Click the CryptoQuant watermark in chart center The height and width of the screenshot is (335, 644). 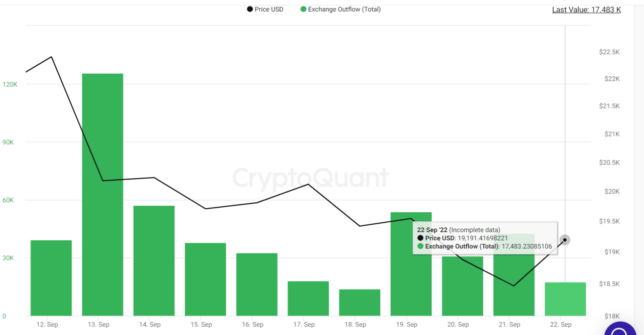click(311, 177)
